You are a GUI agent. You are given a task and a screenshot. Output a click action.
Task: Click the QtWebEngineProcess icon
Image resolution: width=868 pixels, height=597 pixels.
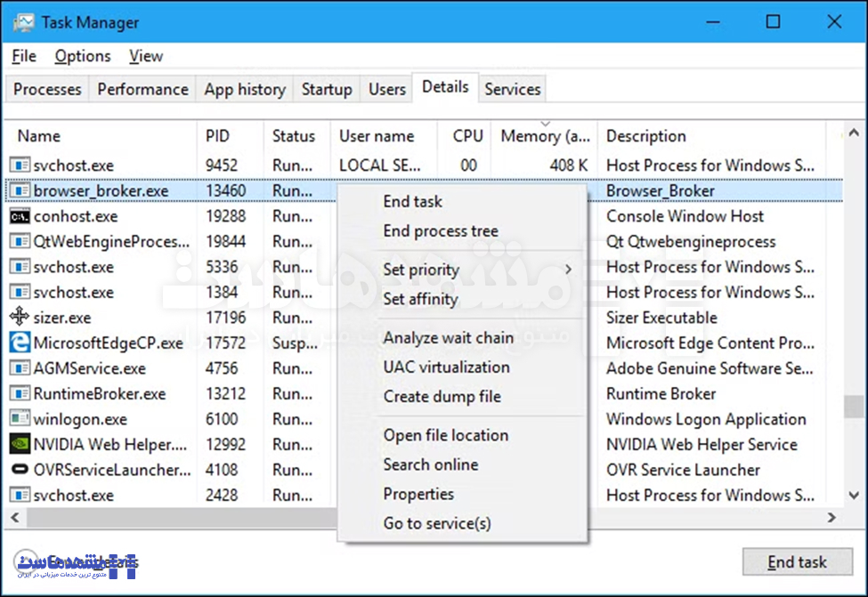(20, 242)
